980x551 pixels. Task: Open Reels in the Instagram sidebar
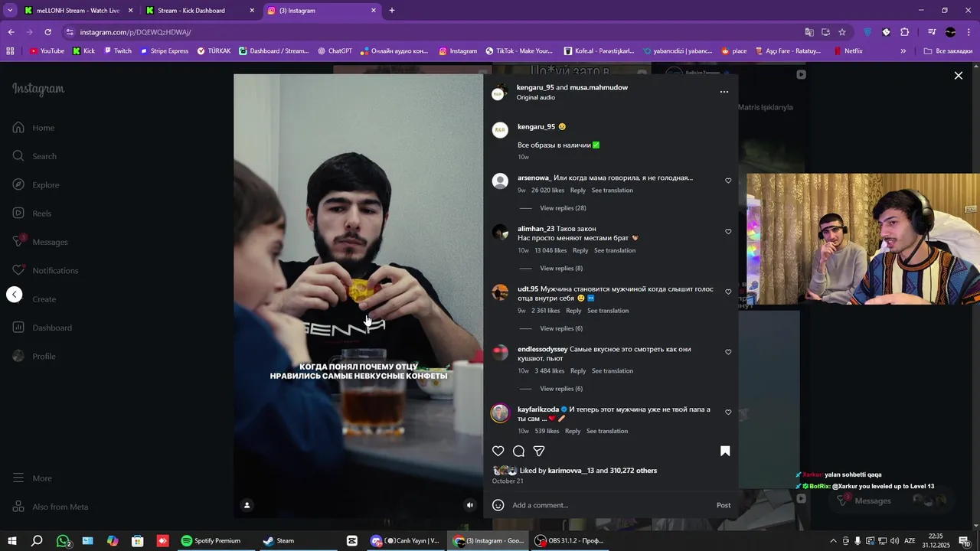click(32, 214)
